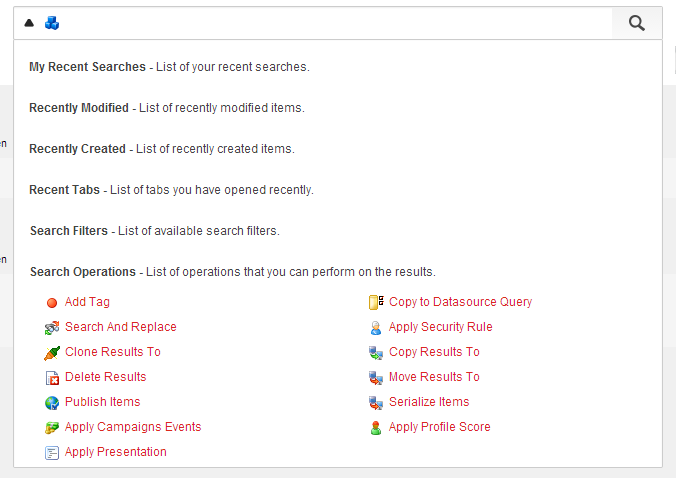This screenshot has height=478, width=676.
Task: Click the Copy to Datasource Query icon
Action: tap(376, 302)
